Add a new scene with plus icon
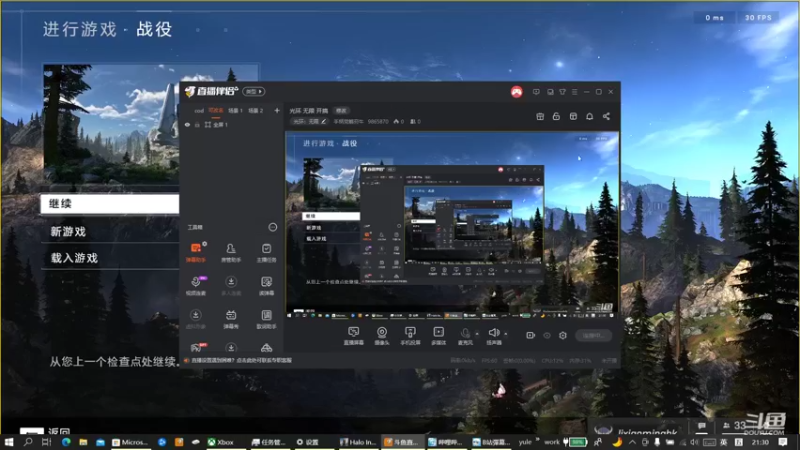Screen dimensions: 800x450 [x=277, y=110]
